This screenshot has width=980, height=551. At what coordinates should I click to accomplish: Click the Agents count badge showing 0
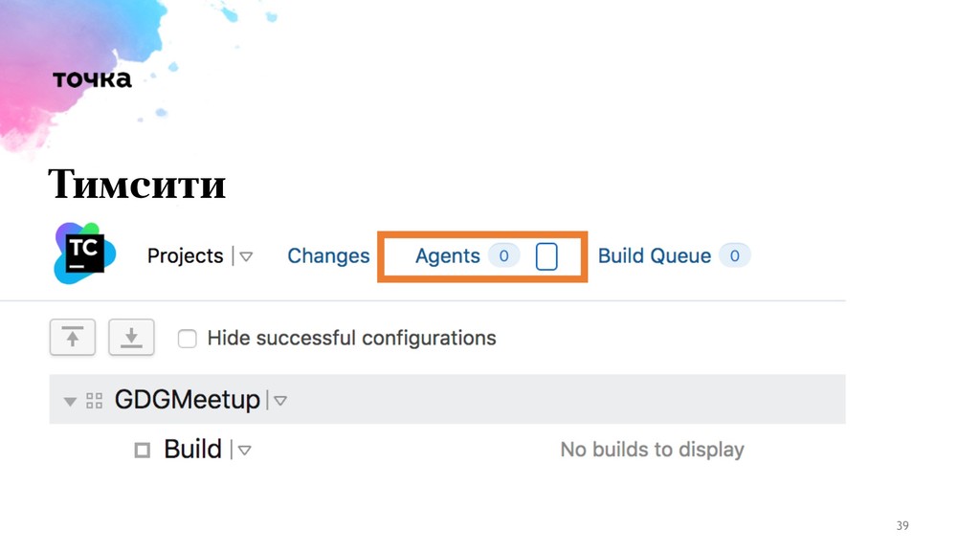pos(503,255)
